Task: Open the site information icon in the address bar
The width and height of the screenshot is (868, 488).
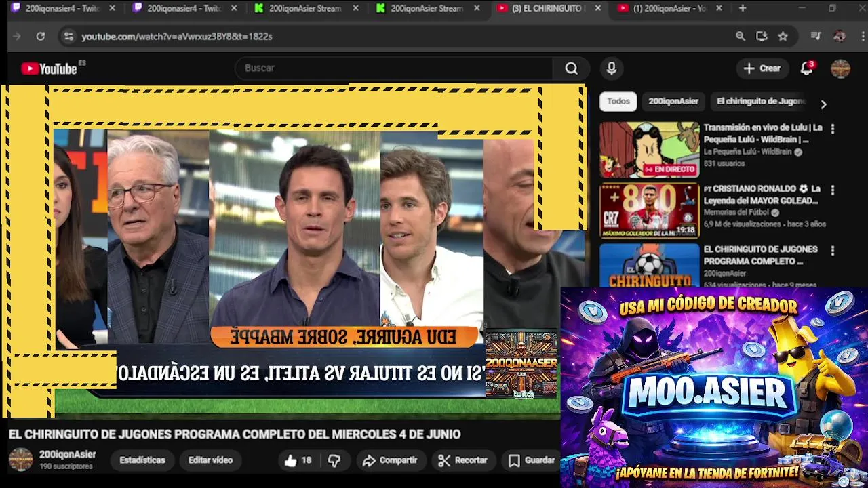Action: 68,36
